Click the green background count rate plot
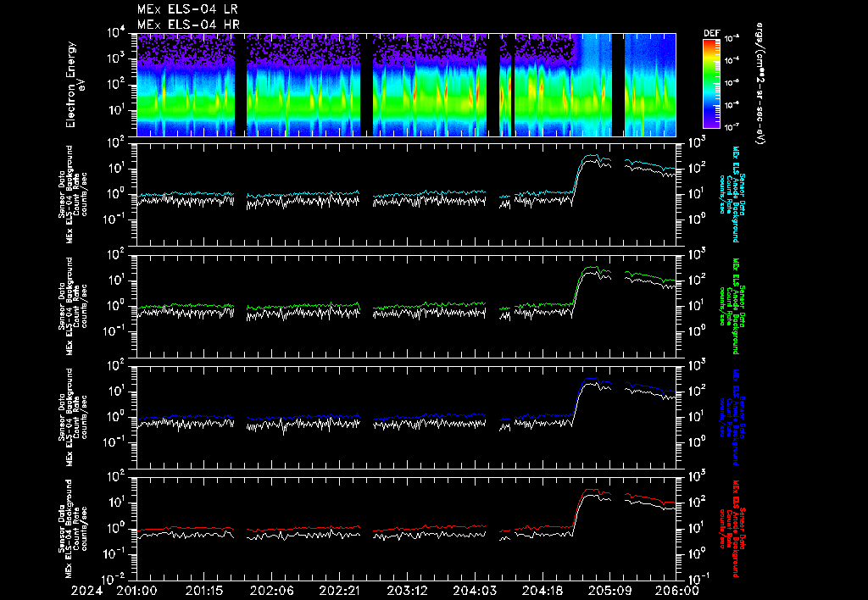868x600 pixels. [406, 306]
